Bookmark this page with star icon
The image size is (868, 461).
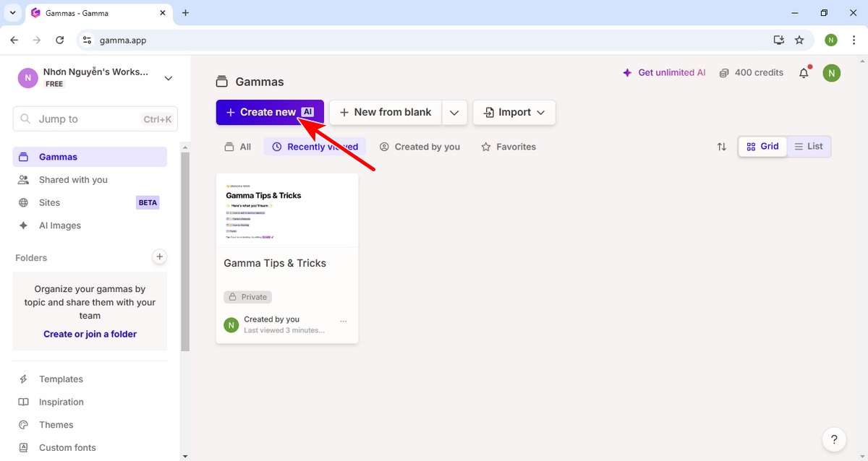pos(799,40)
